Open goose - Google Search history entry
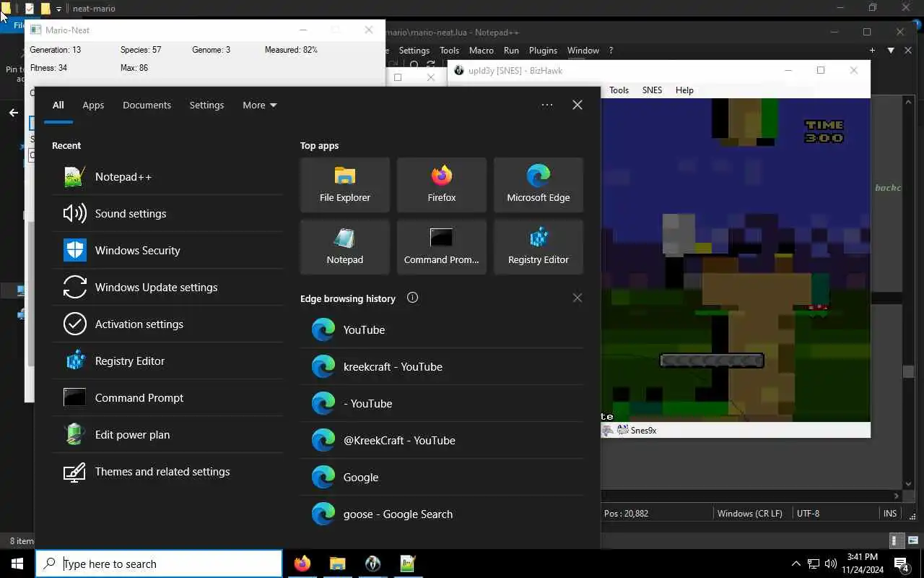The width and height of the screenshot is (924, 578). click(x=442, y=514)
